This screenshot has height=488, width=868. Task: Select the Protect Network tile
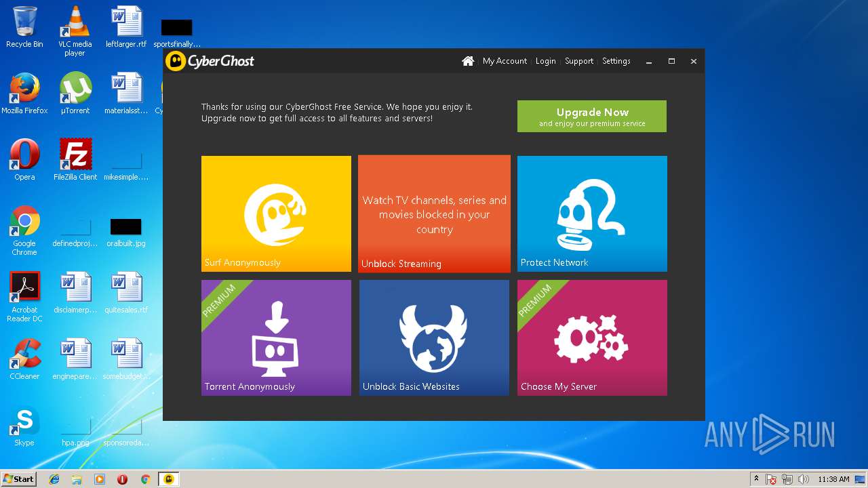[592, 213]
